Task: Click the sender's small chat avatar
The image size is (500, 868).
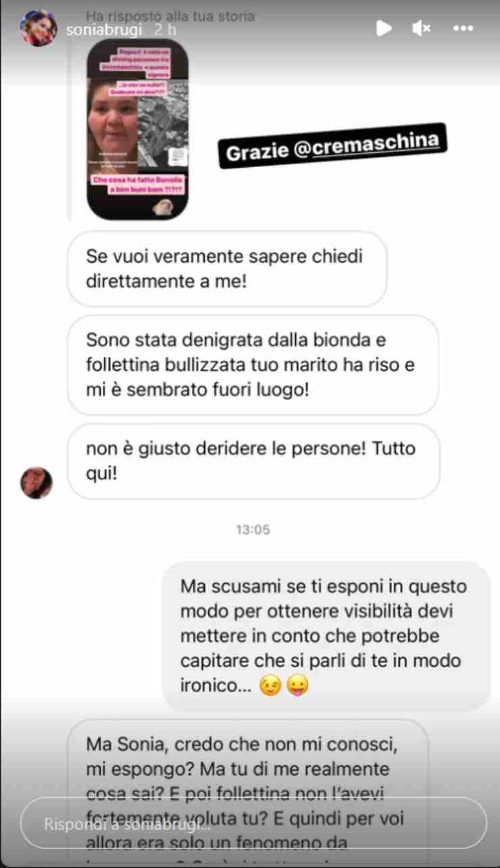Action: 36,483
